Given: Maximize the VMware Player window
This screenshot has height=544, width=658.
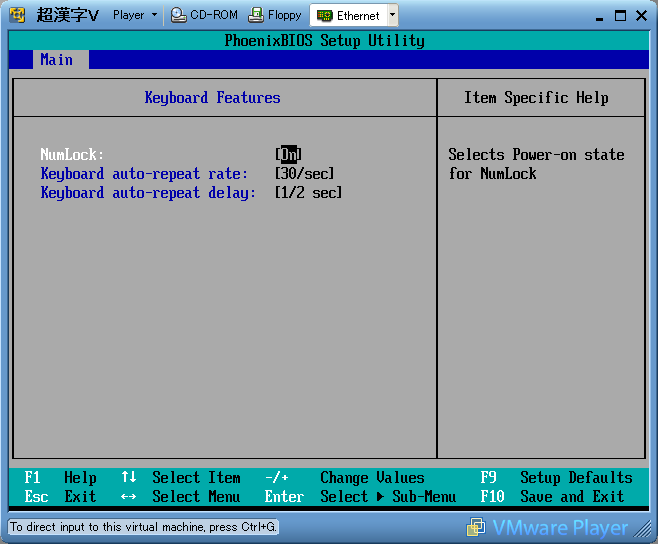Looking at the screenshot, I should (620, 15).
